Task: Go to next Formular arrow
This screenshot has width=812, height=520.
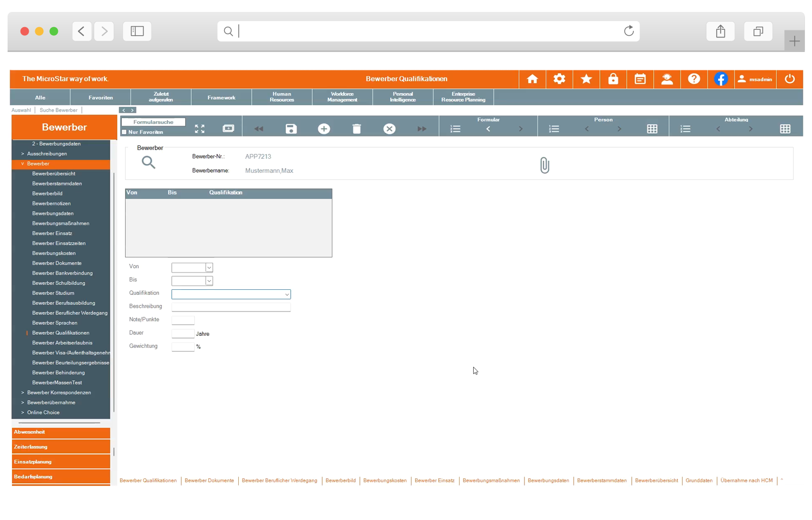Action: click(x=521, y=129)
